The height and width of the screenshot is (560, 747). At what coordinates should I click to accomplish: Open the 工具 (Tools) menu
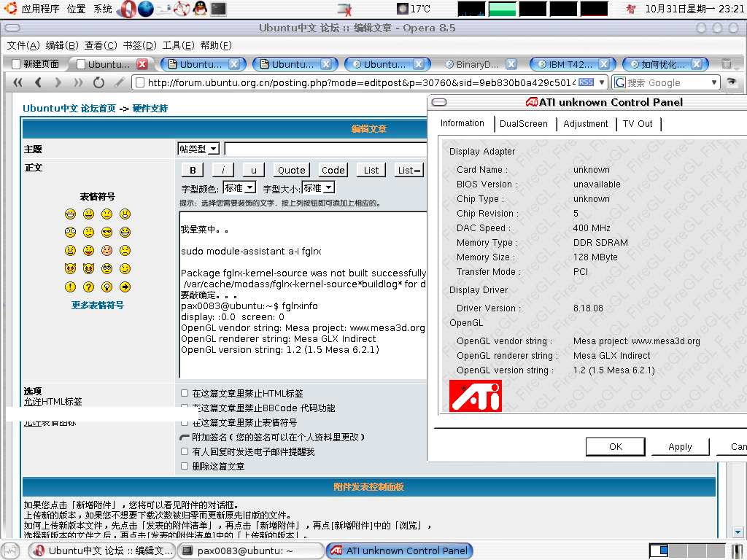tap(178, 45)
